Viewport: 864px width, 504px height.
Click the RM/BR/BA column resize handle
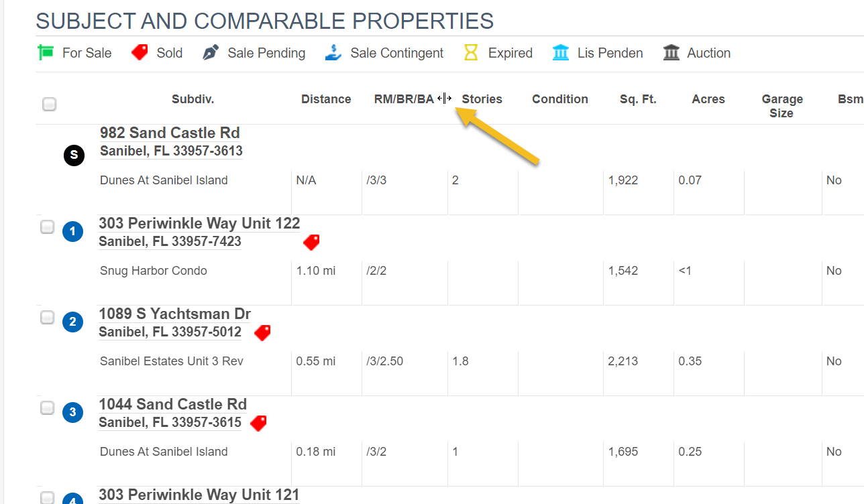tap(443, 98)
